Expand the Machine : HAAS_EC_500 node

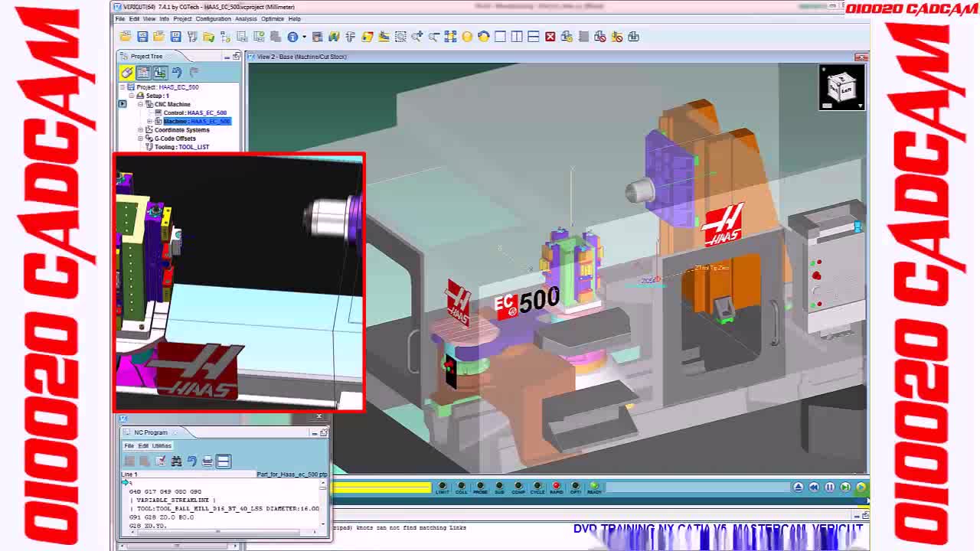[149, 121]
